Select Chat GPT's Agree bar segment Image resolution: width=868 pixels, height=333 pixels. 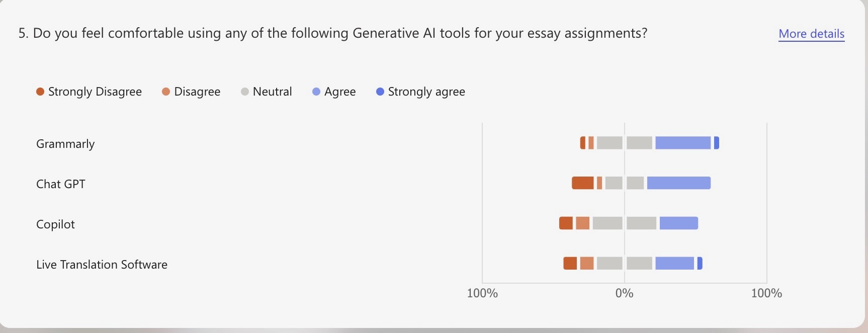[x=678, y=183]
